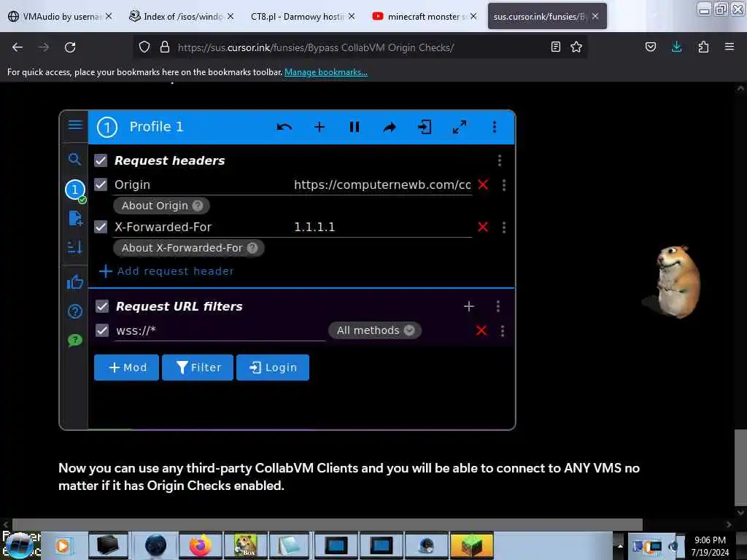Toggle the wss://* filter checkbox

click(x=102, y=330)
